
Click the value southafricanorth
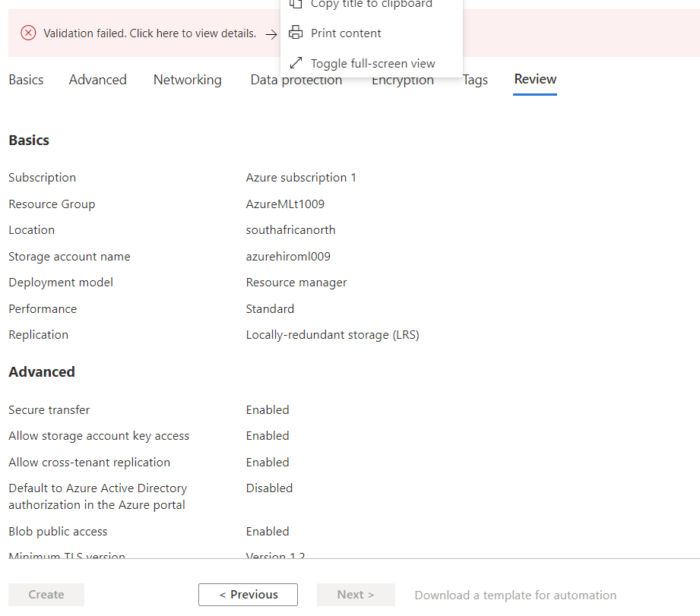pyautogui.click(x=290, y=229)
